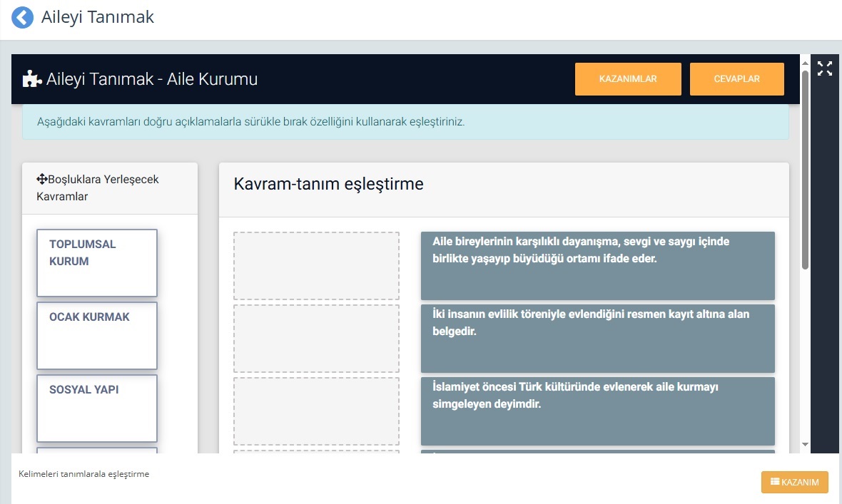Show answers with CEVAPLAR button
Image resolution: width=842 pixels, height=504 pixels.
[736, 79]
